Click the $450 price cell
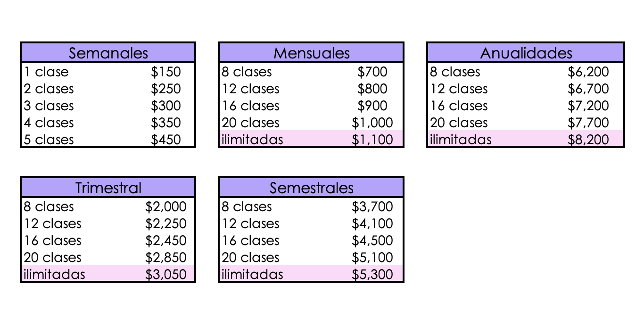This screenshot has height=312, width=644. 165,140
